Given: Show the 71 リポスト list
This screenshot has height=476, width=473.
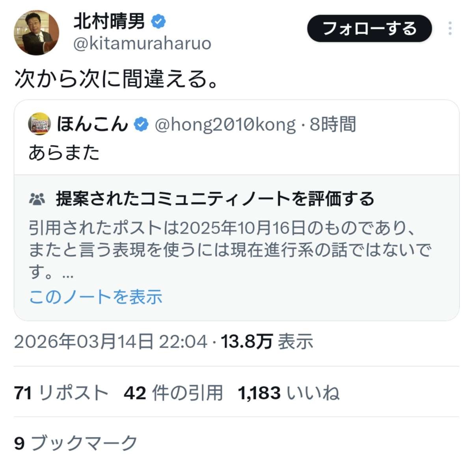Looking at the screenshot, I should coord(61,393).
